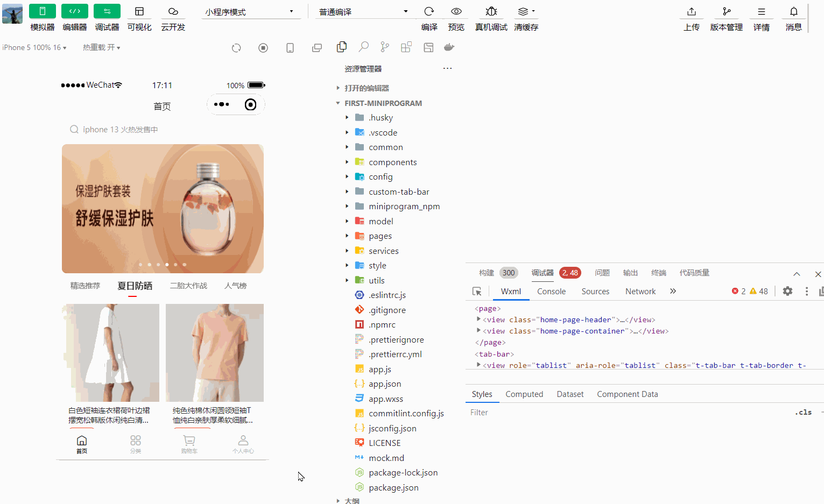Click the layout panel icon in the editor sidebar

click(x=428, y=47)
